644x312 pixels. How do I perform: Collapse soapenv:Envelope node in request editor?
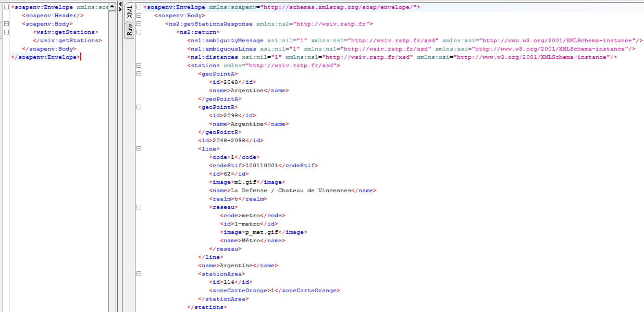coord(6,7)
